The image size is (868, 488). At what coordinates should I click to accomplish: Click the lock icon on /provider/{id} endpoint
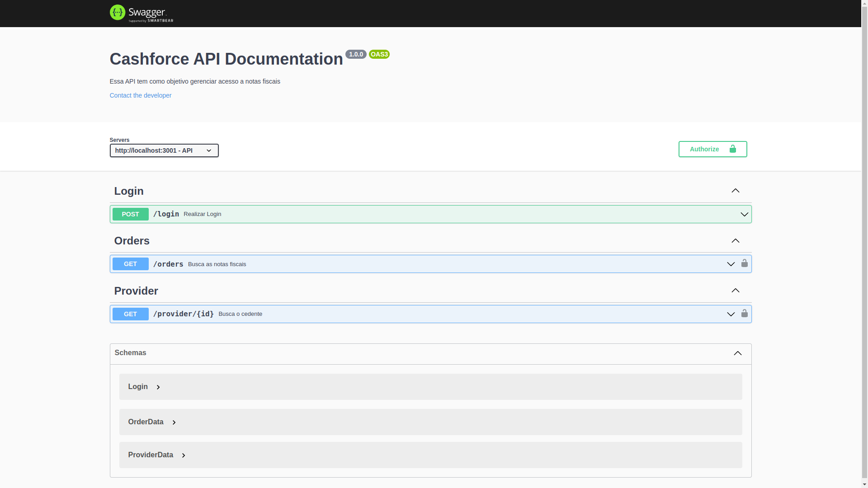click(744, 314)
